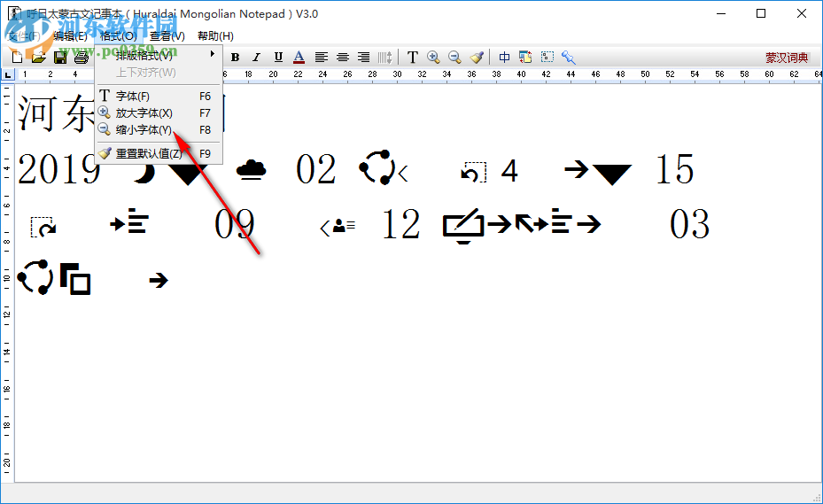The width and height of the screenshot is (823, 504).
Task: Toggle italic formatting
Action: pos(256,58)
